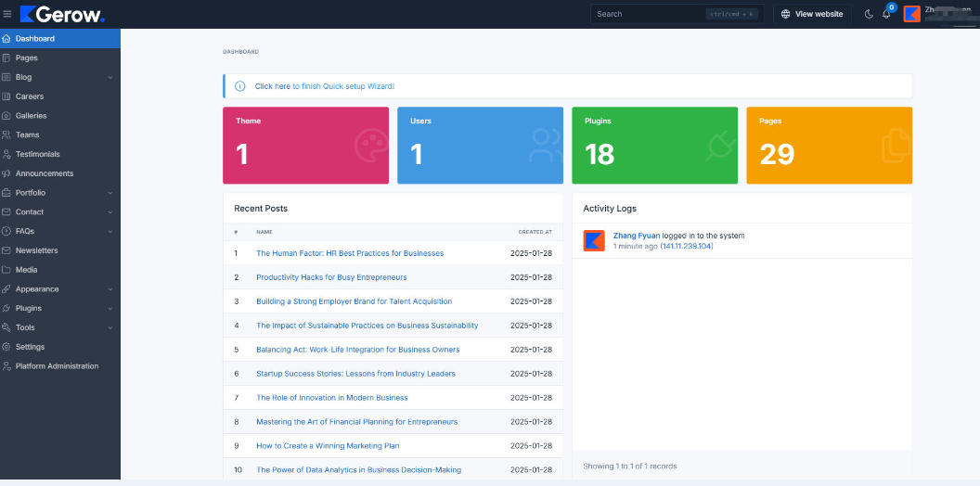This screenshot has width=980, height=486.
Task: Open user avatar in top bar
Action: click(912, 14)
